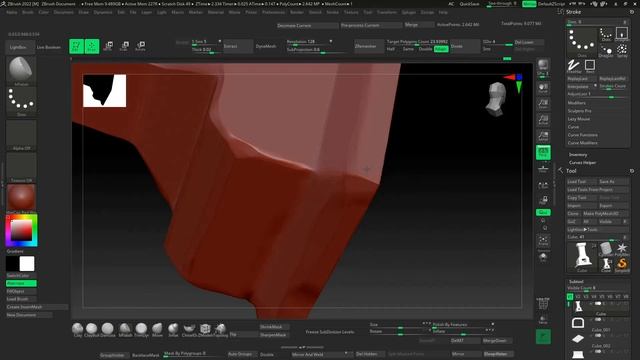640x360 pixels.
Task: Select the Move brush in bottom shelf
Action: pyautogui.click(x=157, y=329)
